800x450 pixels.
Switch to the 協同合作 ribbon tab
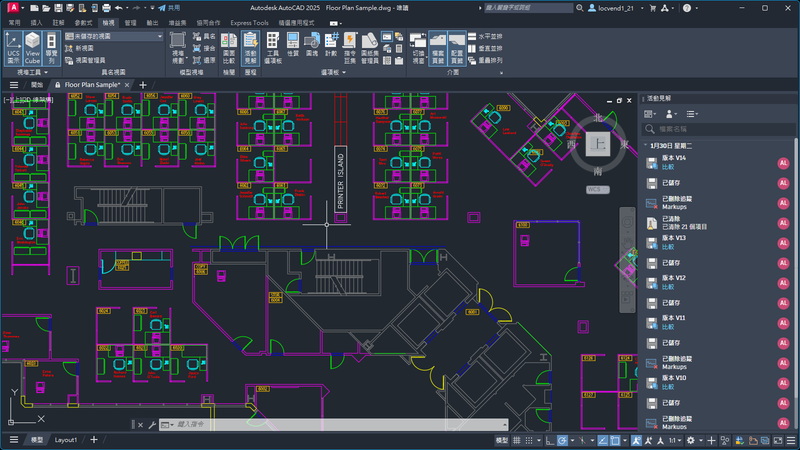coord(208,22)
